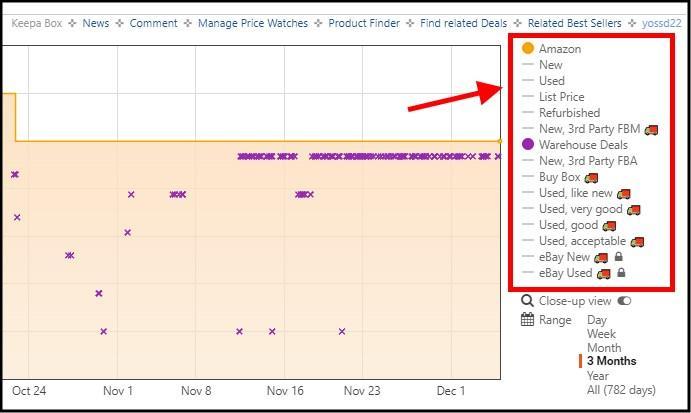
Task: Click the truck icon beside Buy Box
Action: pos(591,178)
